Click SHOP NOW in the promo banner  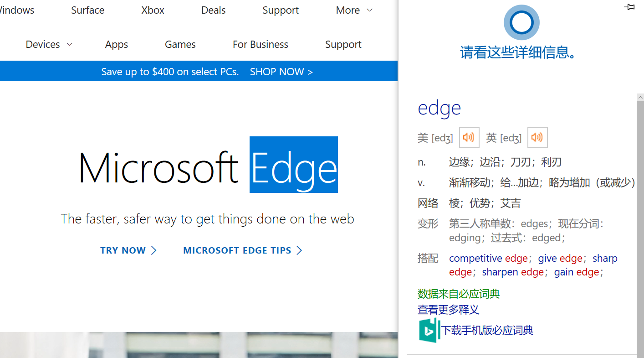click(281, 72)
